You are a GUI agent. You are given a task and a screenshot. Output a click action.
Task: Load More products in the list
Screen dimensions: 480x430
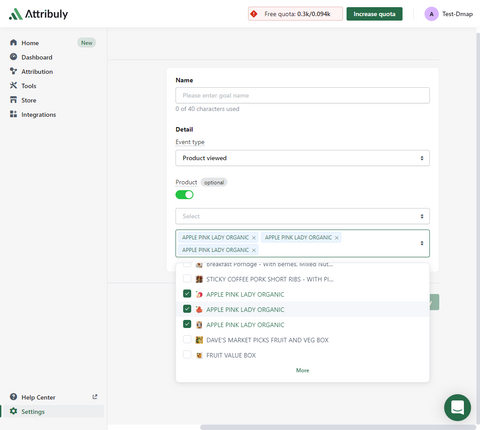(302, 370)
